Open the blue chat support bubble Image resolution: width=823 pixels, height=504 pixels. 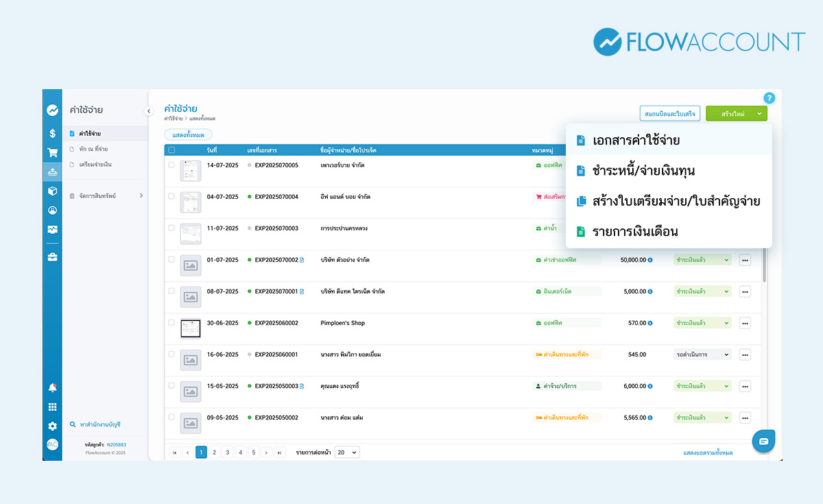(x=763, y=440)
